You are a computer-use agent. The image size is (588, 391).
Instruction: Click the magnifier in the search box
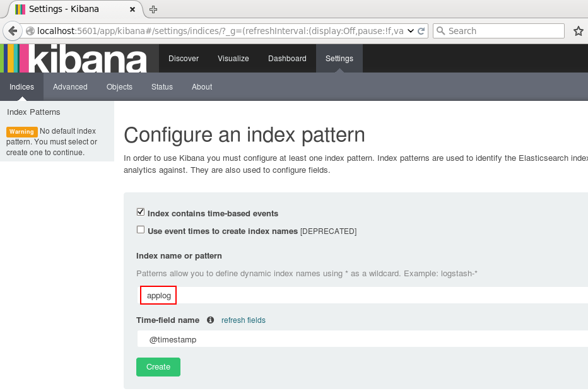pyautogui.click(x=442, y=30)
